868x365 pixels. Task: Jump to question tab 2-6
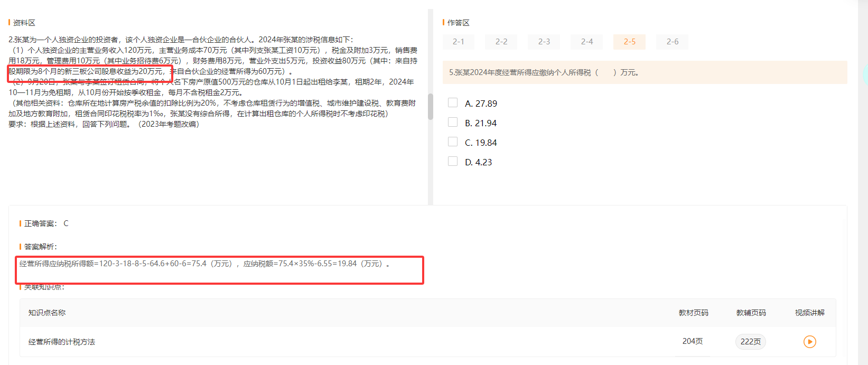click(x=672, y=42)
